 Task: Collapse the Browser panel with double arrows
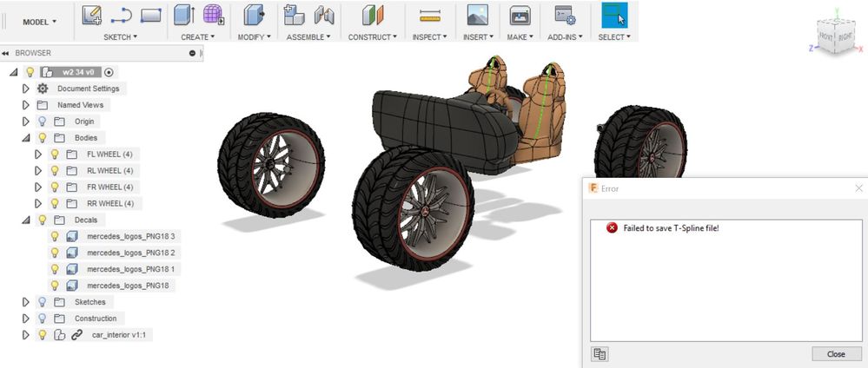click(5, 53)
